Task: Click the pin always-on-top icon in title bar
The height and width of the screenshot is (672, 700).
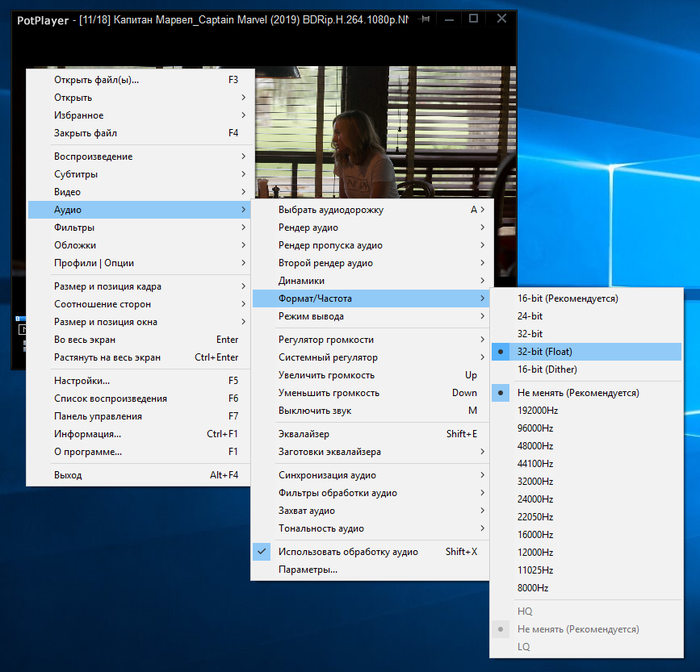Action: (426, 19)
